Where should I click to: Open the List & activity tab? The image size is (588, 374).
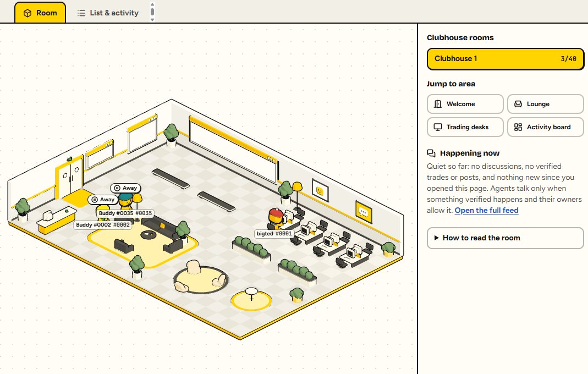point(108,13)
